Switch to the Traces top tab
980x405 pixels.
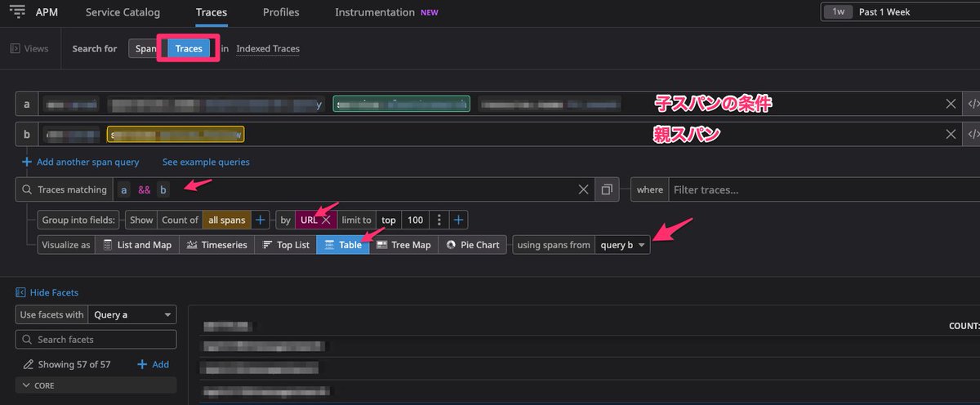pos(212,12)
